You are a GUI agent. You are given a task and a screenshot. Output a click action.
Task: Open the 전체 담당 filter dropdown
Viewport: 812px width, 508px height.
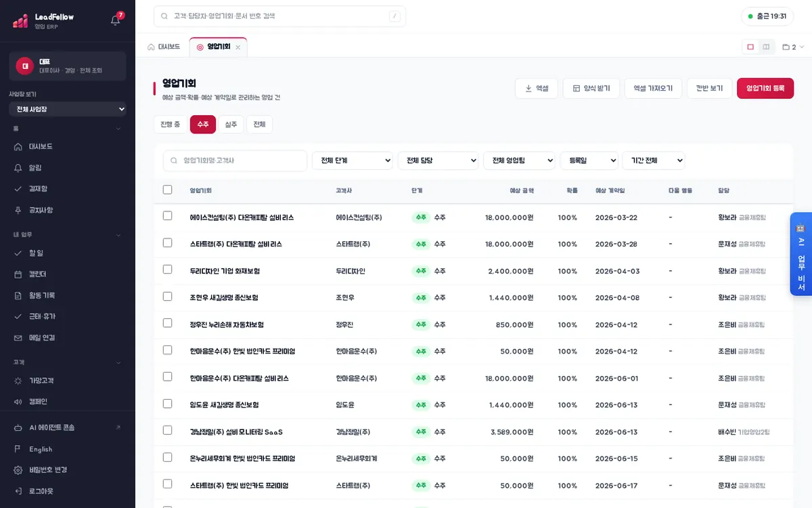click(438, 161)
